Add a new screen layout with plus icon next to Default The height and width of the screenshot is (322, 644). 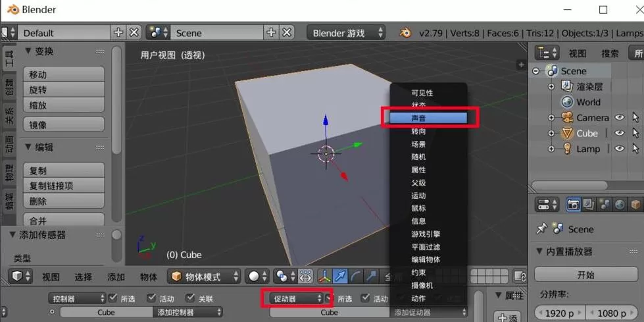click(x=118, y=33)
